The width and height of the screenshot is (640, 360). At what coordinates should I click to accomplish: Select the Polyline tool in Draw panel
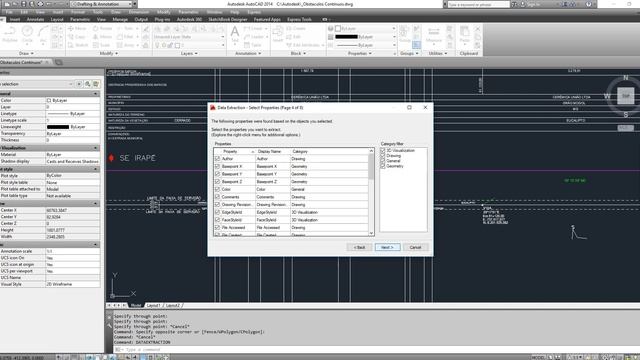(10, 34)
